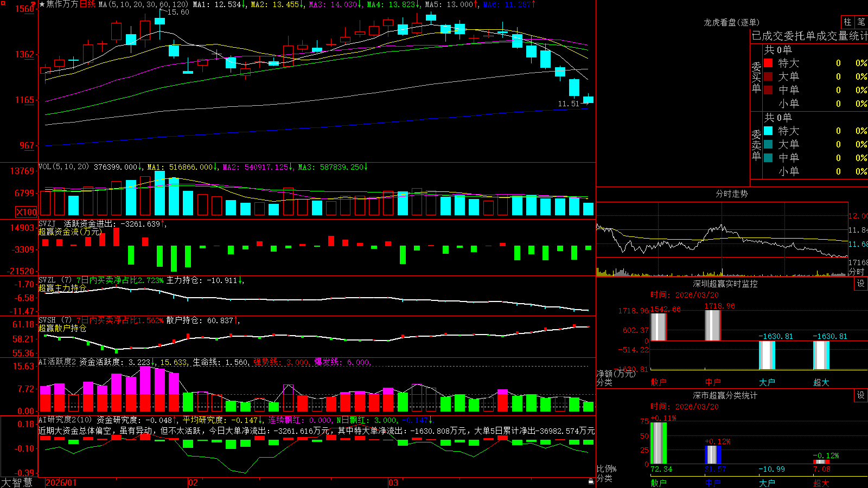Click the 分时走势 panel title
Viewport: 868px width, 488px height.
pos(731,194)
